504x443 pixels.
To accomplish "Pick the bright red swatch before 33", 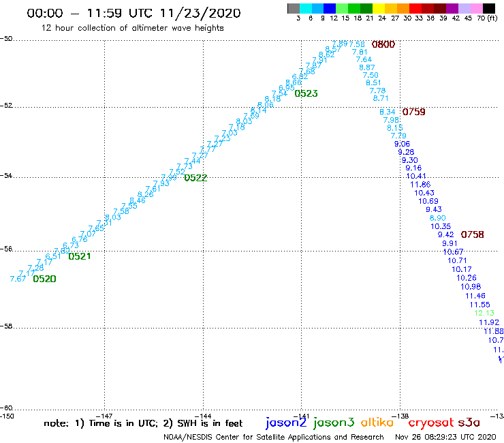I will (x=415, y=8).
